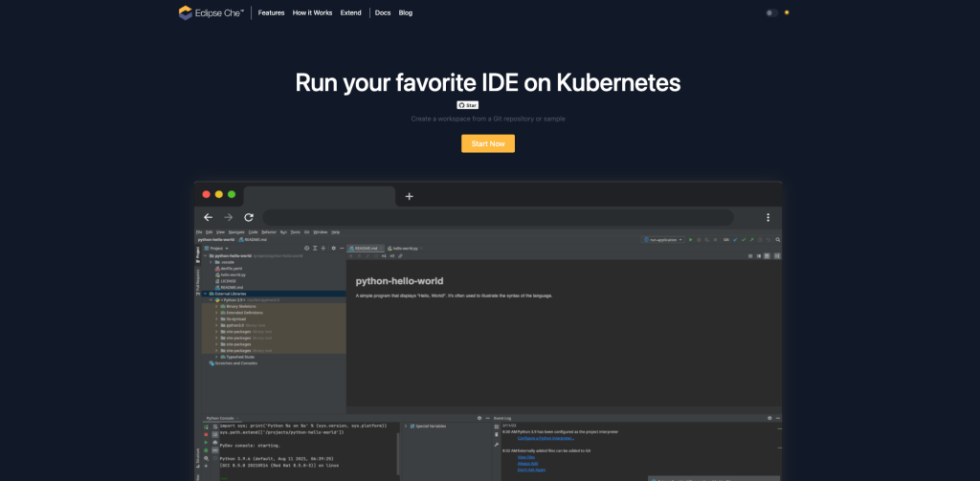The image size is (980, 481).
Task: Open the Refactor menu
Action: [269, 231]
